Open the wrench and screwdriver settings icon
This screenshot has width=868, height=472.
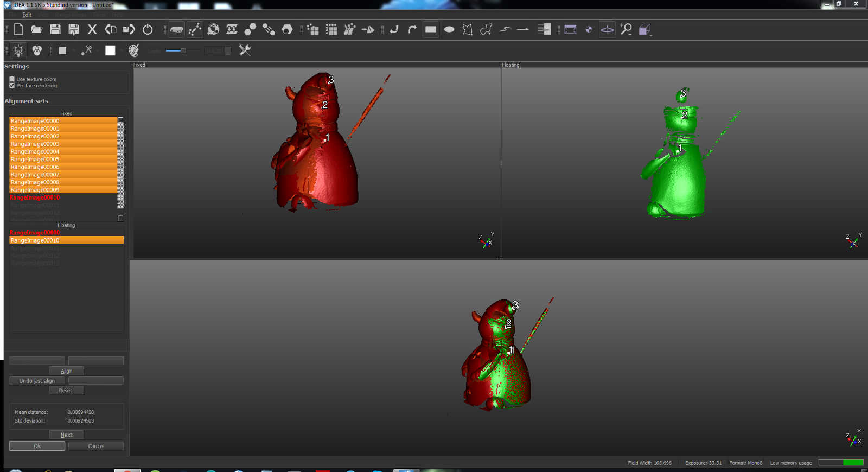pos(245,50)
